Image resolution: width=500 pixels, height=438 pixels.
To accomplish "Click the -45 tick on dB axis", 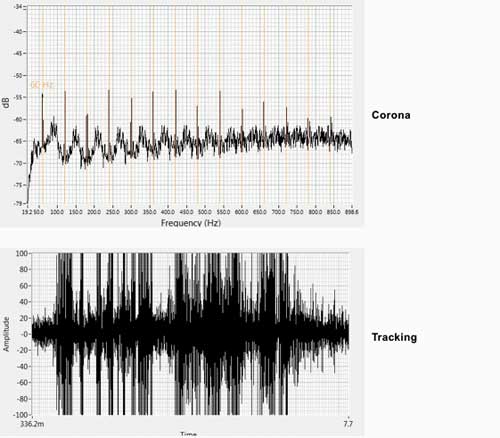I will 19,53.
